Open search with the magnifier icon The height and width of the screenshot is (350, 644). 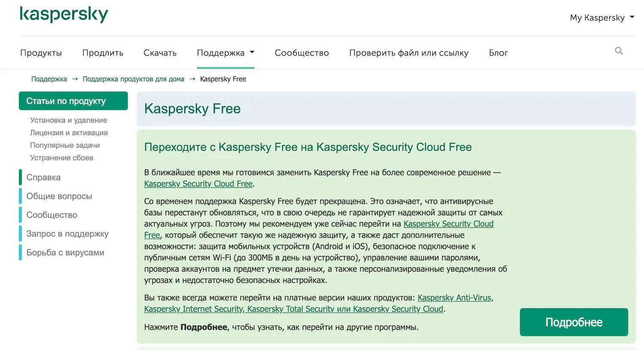(618, 51)
